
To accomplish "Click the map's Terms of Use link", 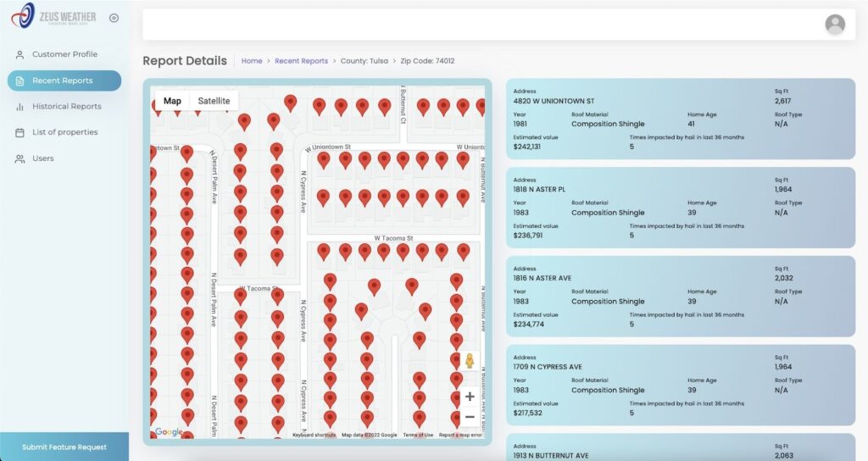I will (418, 436).
